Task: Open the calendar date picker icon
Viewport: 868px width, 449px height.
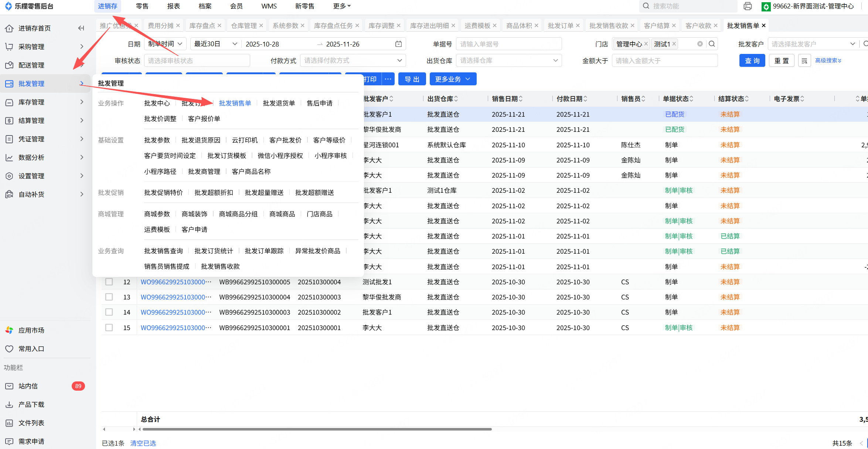Action: pyautogui.click(x=398, y=44)
